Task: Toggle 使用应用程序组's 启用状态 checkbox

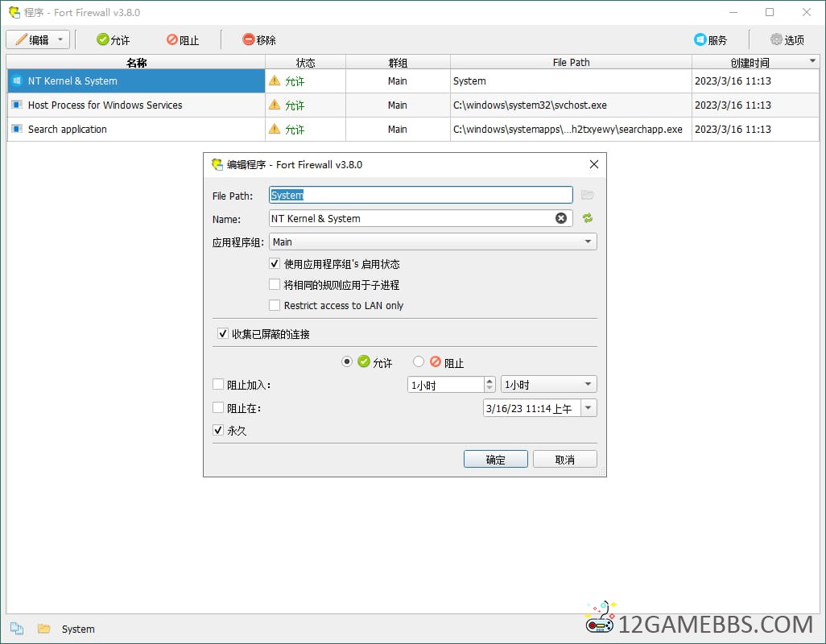Action: pyautogui.click(x=275, y=263)
